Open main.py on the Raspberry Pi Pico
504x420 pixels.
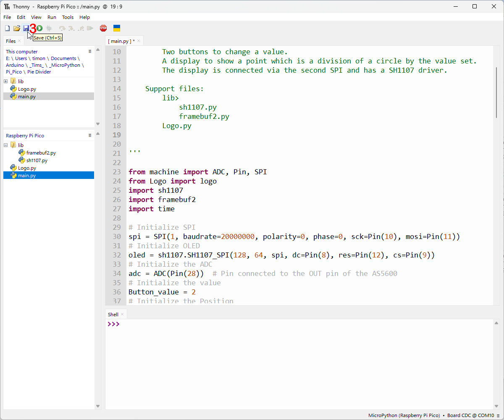tap(27, 175)
